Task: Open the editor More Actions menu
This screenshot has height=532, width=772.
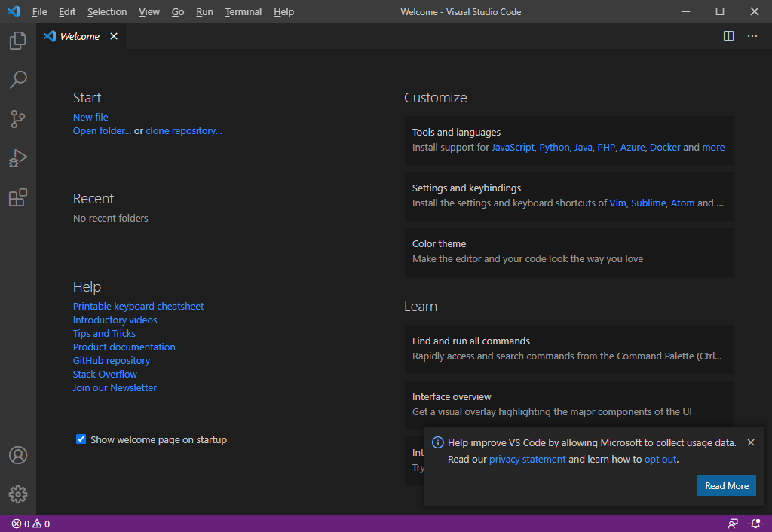Action: [752, 35]
